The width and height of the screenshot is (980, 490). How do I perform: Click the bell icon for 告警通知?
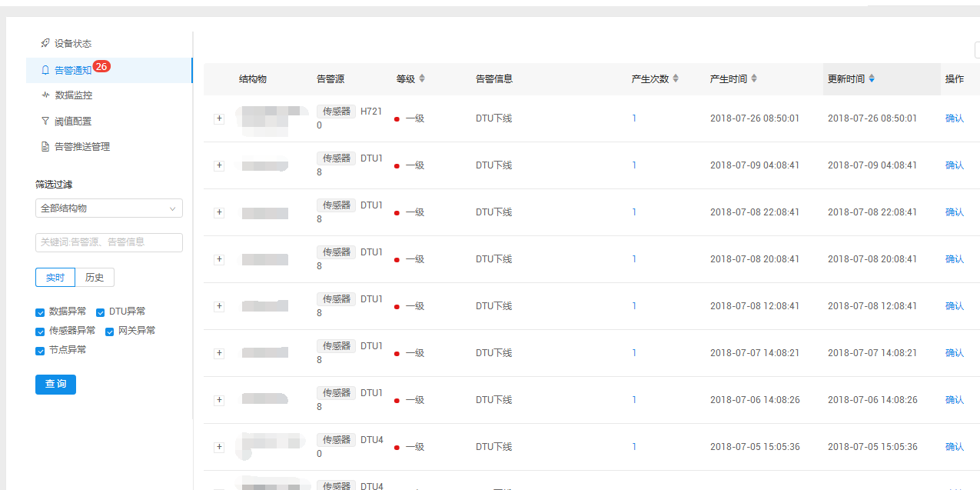point(45,70)
